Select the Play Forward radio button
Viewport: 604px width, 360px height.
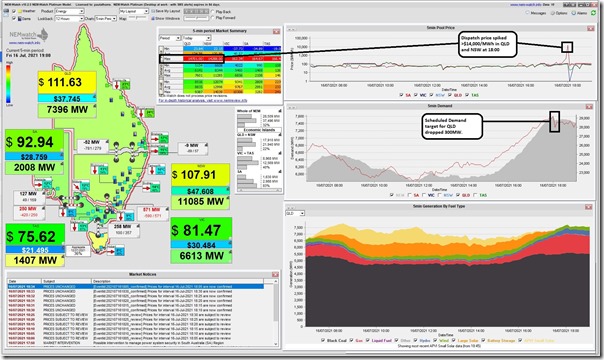213,18
